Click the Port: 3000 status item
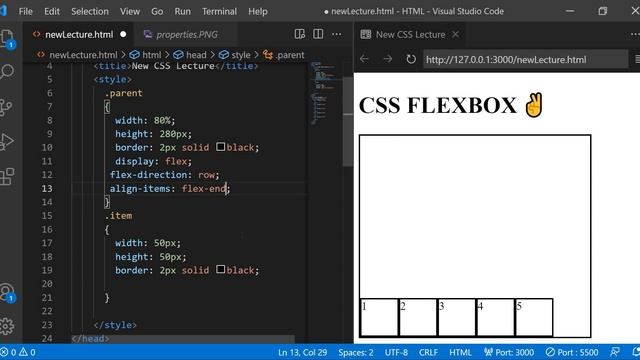The image size is (640, 360). (x=509, y=352)
